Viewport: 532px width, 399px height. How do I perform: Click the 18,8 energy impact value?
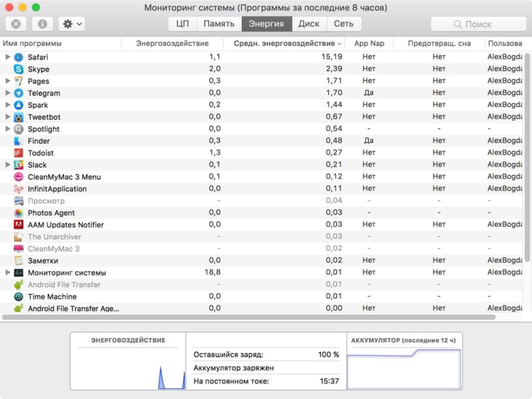(212, 272)
